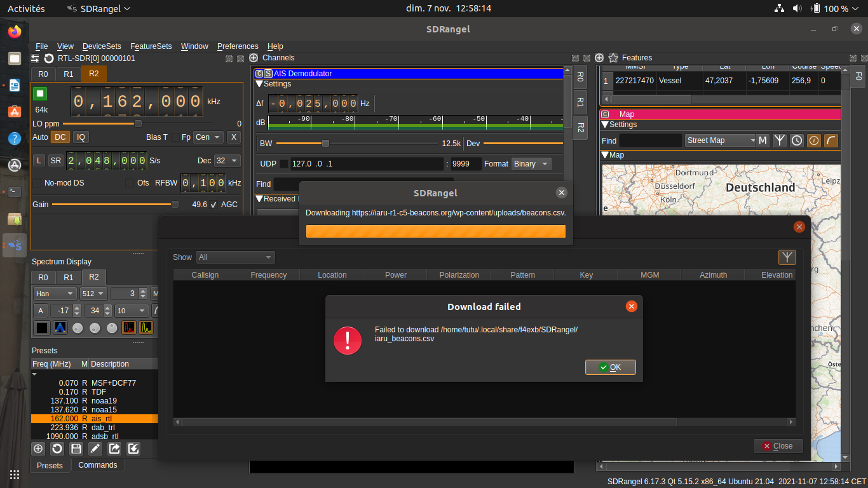Open the Format Binary dropdown
The image size is (868, 488).
click(531, 164)
